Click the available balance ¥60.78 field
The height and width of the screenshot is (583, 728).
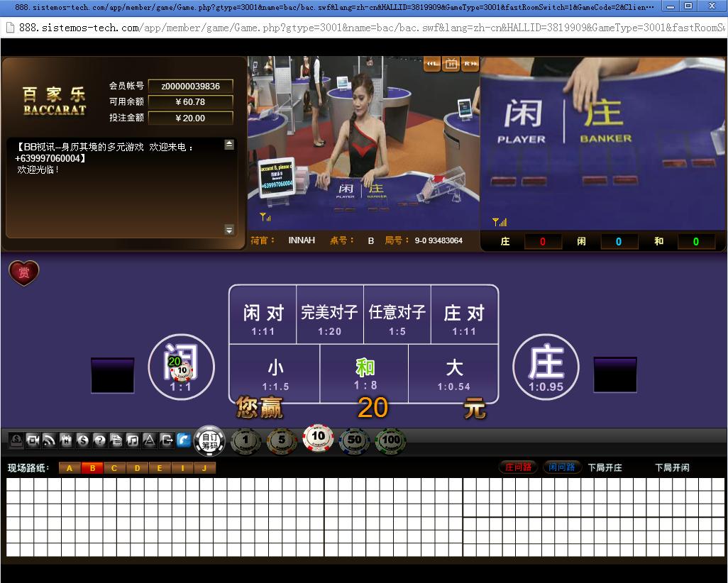190,102
